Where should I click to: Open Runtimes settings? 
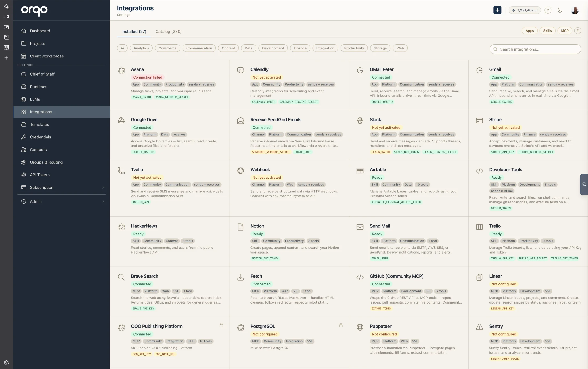[62, 87]
